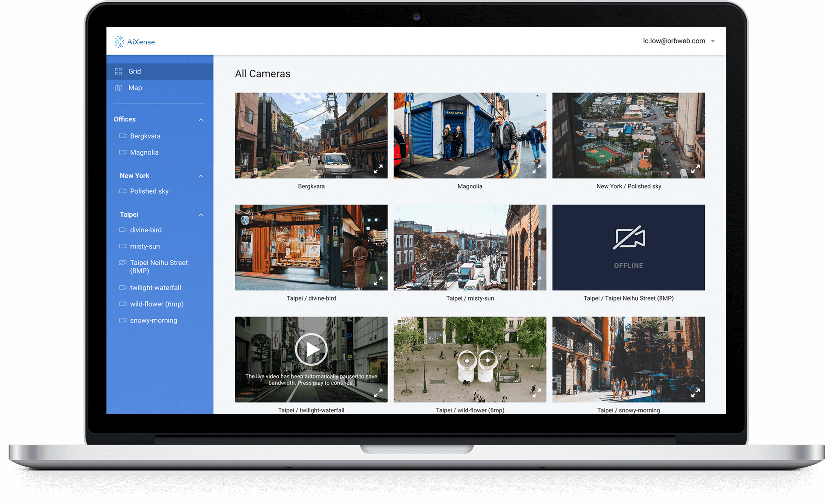Collapse the Offices group chevron

(201, 120)
